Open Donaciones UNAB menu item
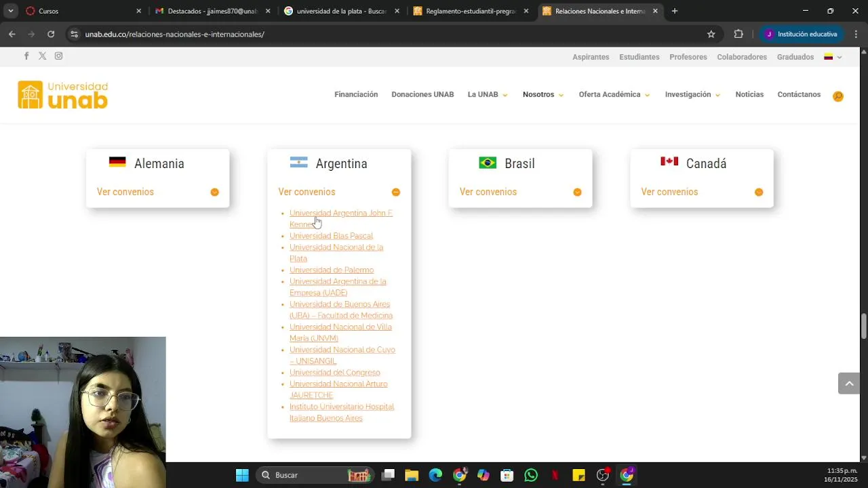Screen dimensions: 868x488 pos(422,95)
